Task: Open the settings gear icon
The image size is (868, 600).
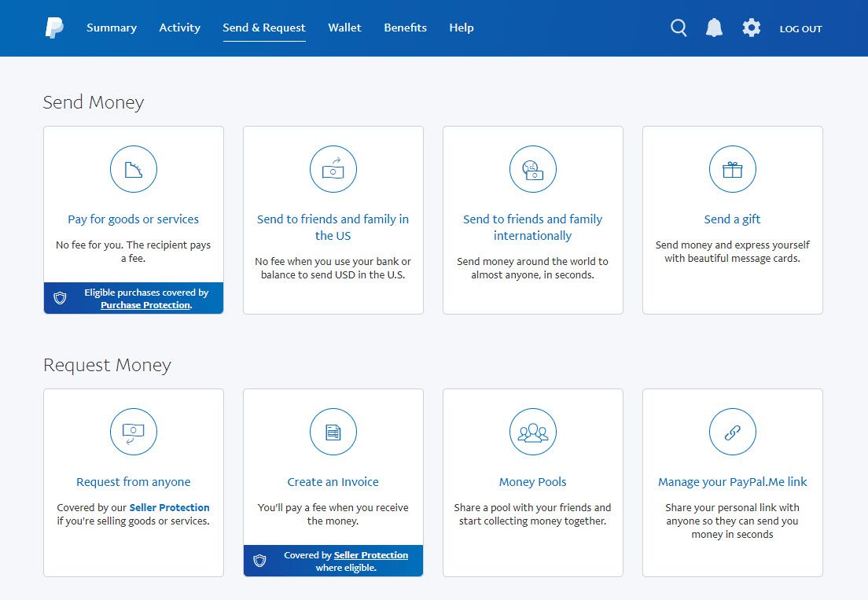Action: point(752,28)
